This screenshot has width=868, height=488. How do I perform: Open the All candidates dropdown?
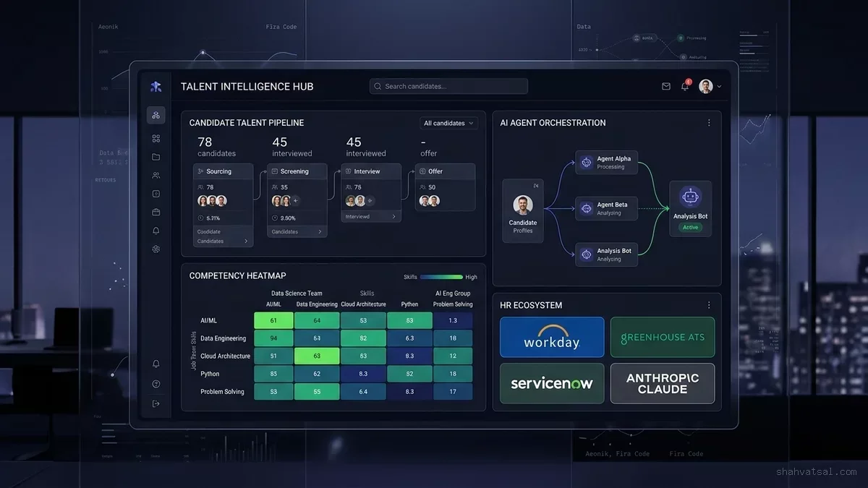(x=448, y=123)
